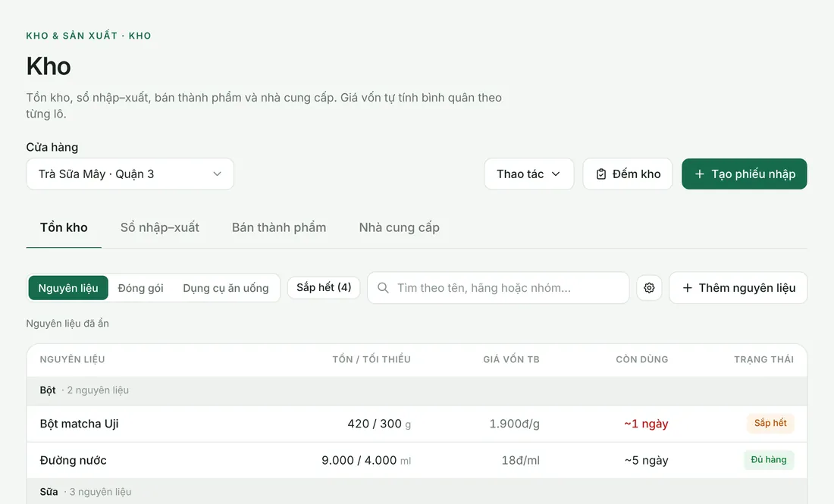
Task: Create a new receipt with Tạo phiếu nhập
Action: (744, 174)
